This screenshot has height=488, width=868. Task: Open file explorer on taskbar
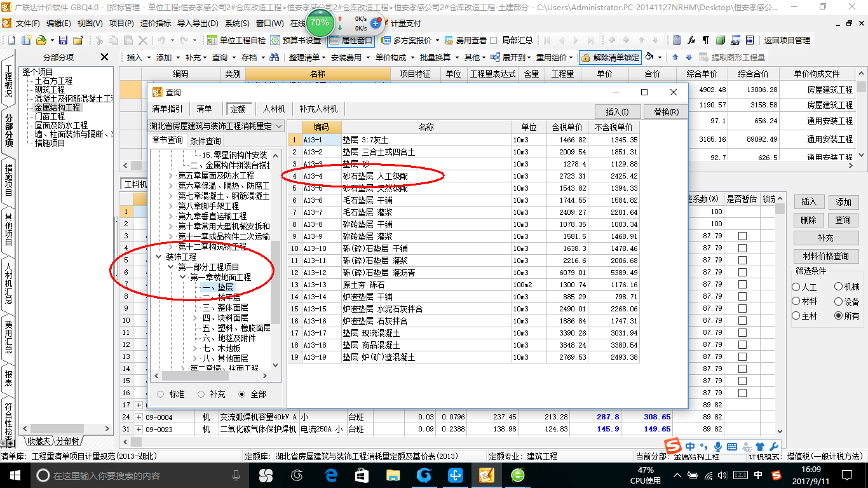(393, 475)
